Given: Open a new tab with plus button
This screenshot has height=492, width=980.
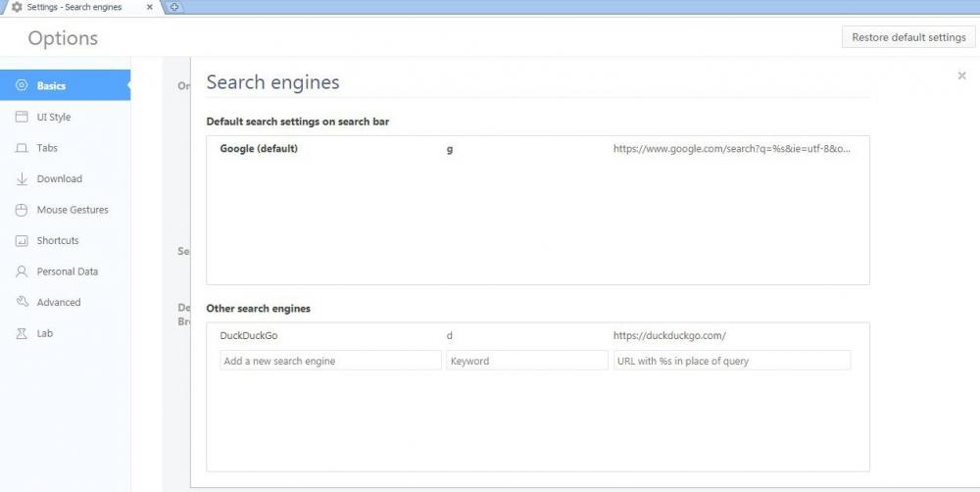Looking at the screenshot, I should tap(174, 7).
